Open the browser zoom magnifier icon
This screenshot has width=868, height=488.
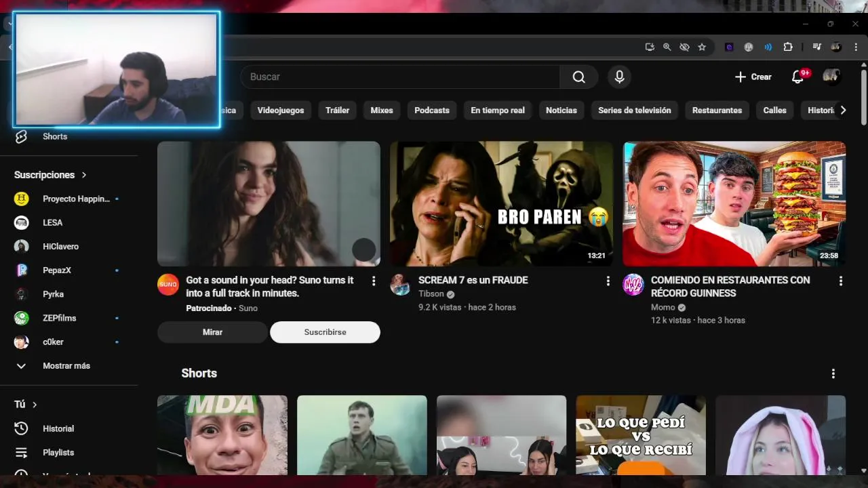(x=667, y=47)
